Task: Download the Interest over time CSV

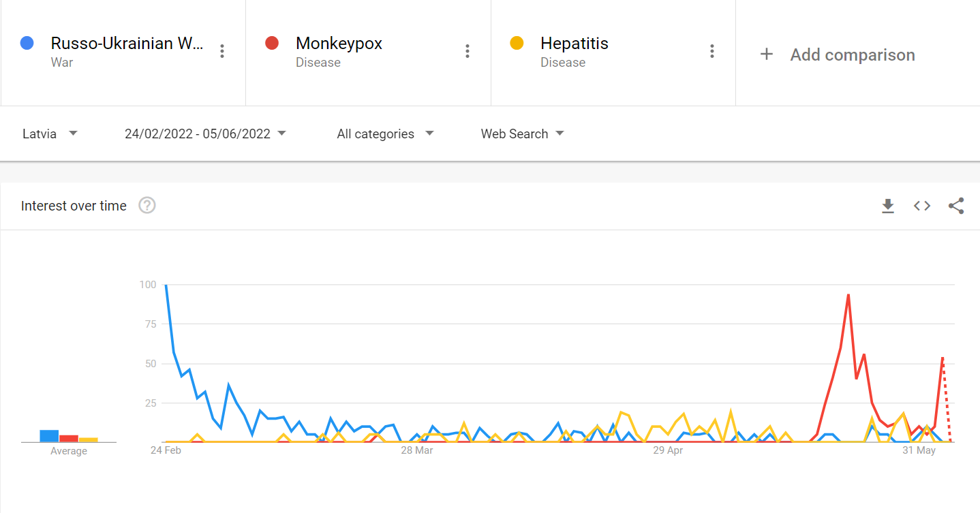Action: [x=887, y=206]
